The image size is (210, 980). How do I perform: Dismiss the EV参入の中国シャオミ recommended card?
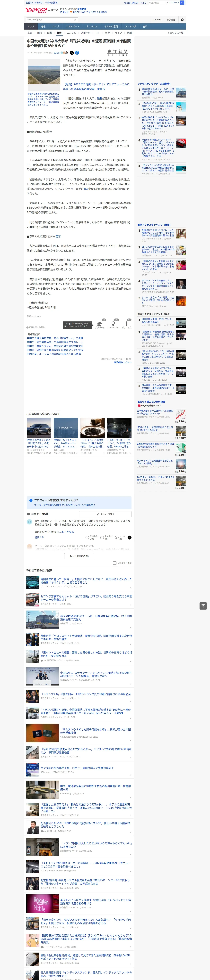50,453
